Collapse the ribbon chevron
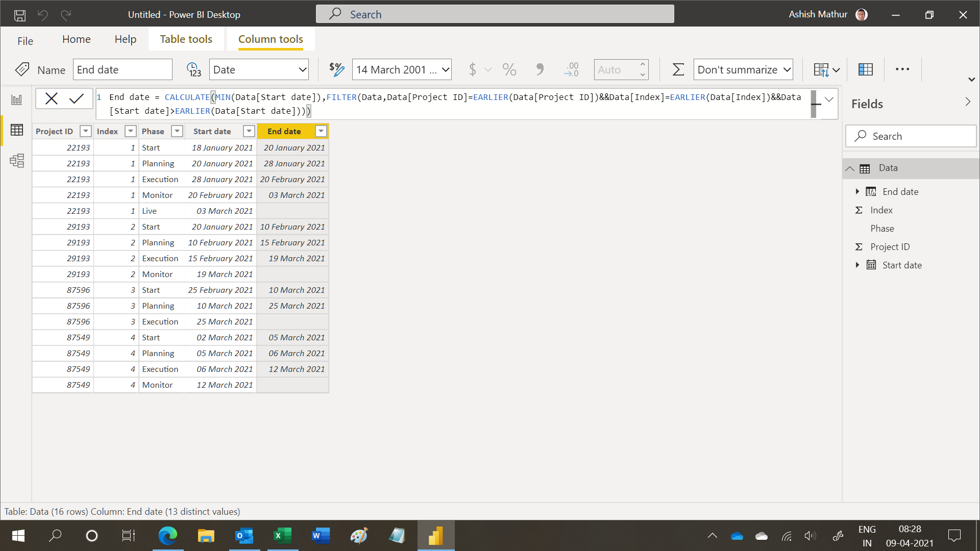Image resolution: width=980 pixels, height=551 pixels. (971, 80)
